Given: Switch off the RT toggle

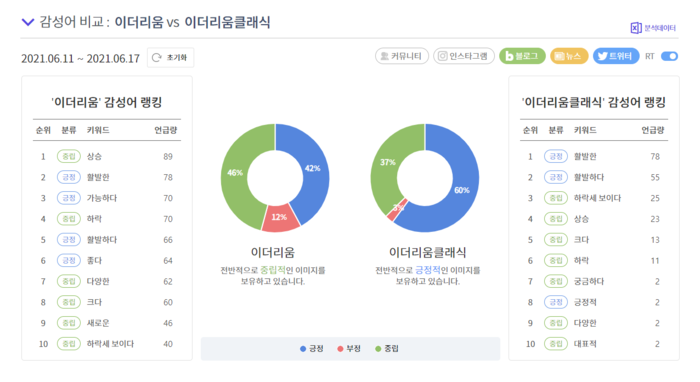Looking at the screenshot, I should pyautogui.click(x=669, y=56).
